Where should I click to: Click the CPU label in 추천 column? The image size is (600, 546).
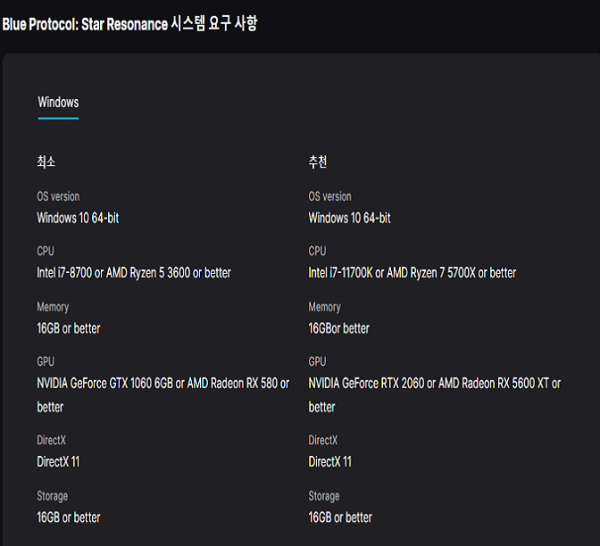[x=317, y=251]
